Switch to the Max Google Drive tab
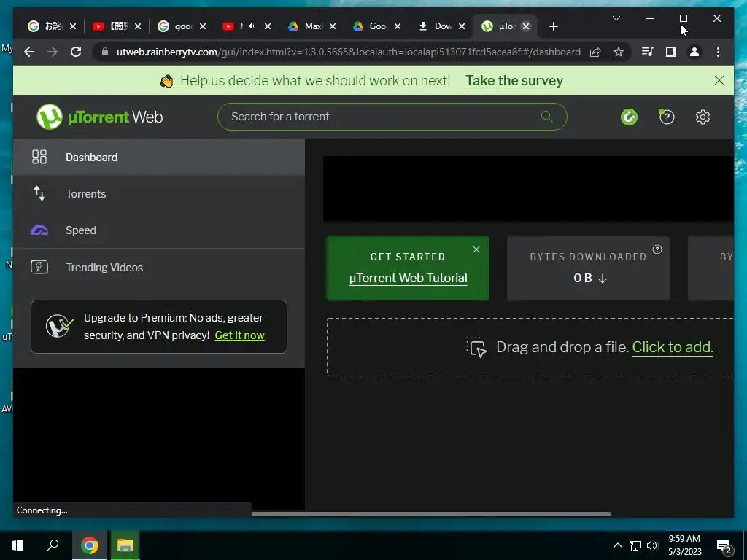 click(311, 27)
